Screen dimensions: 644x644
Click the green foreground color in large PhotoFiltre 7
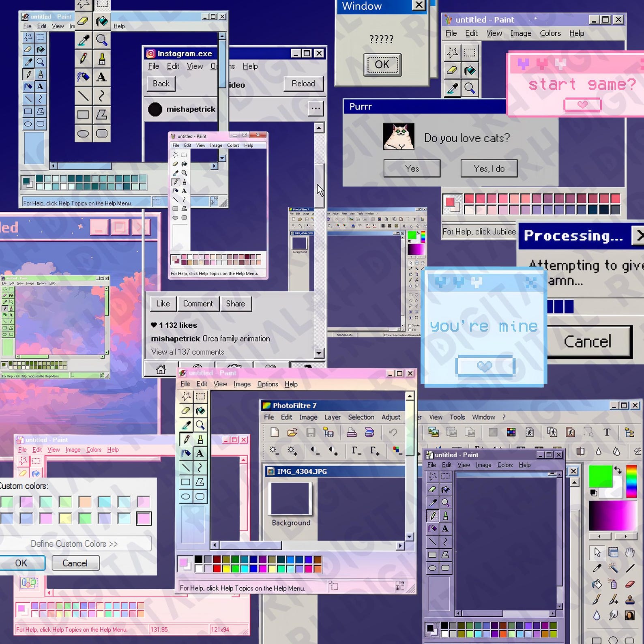[x=600, y=476]
